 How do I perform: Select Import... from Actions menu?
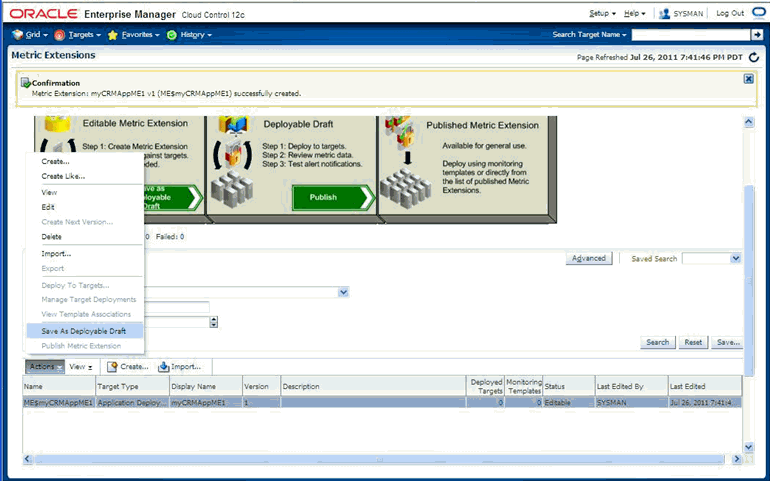56,254
